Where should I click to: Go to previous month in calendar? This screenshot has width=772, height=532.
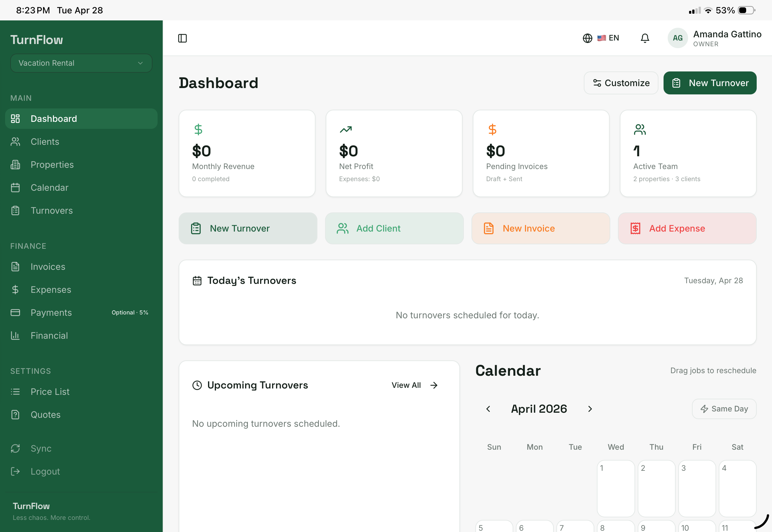tap(488, 409)
